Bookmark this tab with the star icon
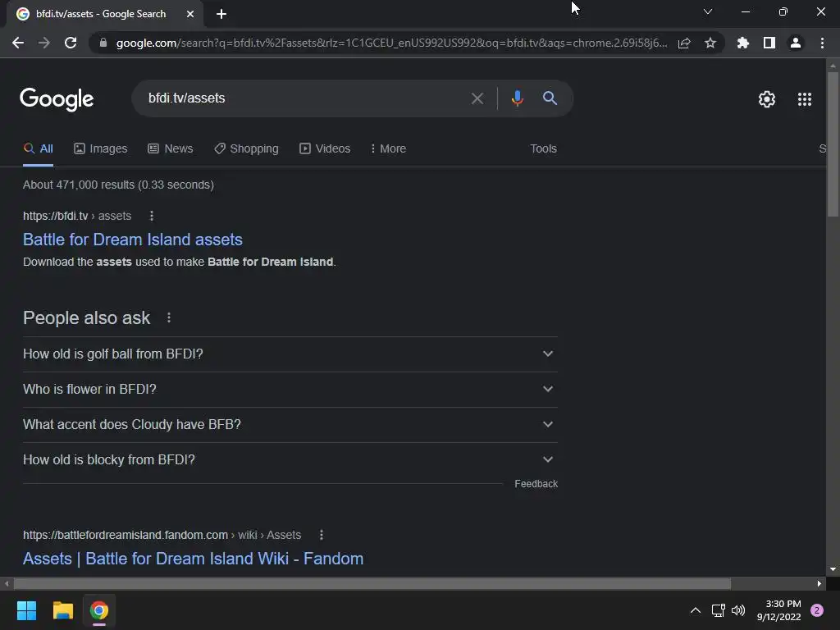The width and height of the screenshot is (840, 630). click(x=710, y=43)
